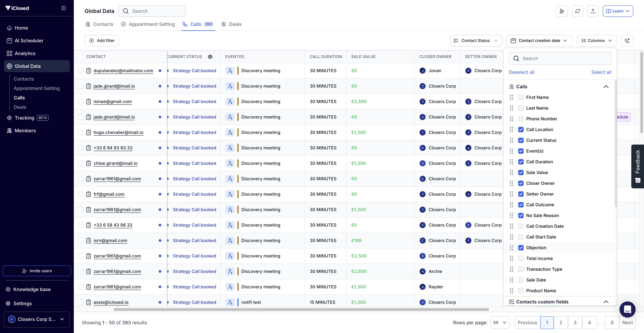
Task: Collapse the sidebar with the toggle icon
Action: 64,8
